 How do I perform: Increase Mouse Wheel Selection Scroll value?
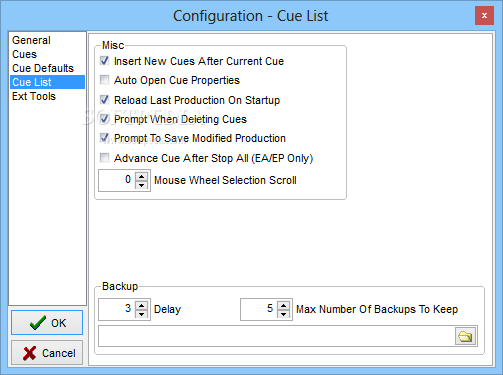(x=142, y=176)
